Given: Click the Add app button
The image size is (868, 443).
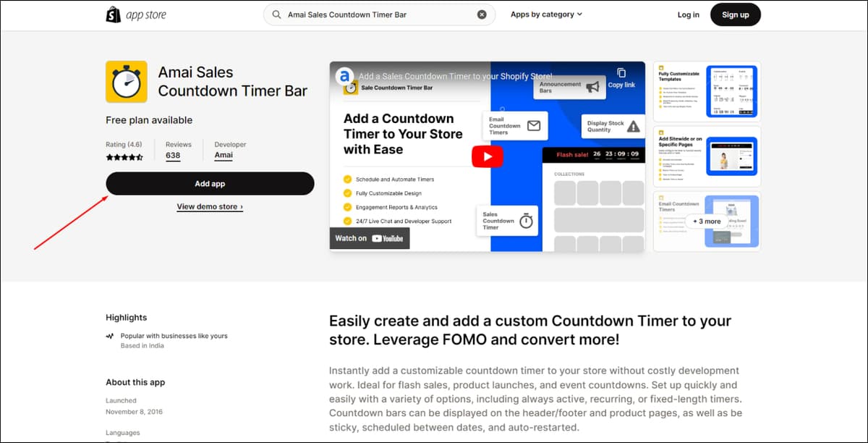Looking at the screenshot, I should 210,184.
